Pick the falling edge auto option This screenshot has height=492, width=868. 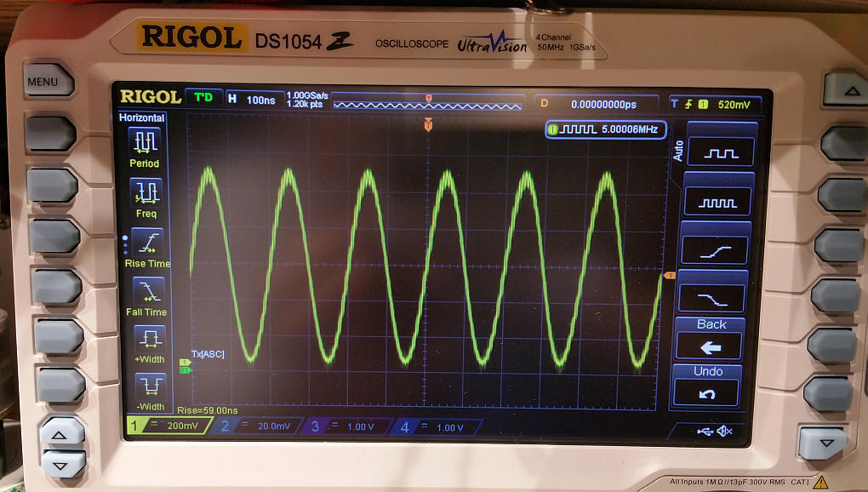pyautogui.click(x=712, y=298)
